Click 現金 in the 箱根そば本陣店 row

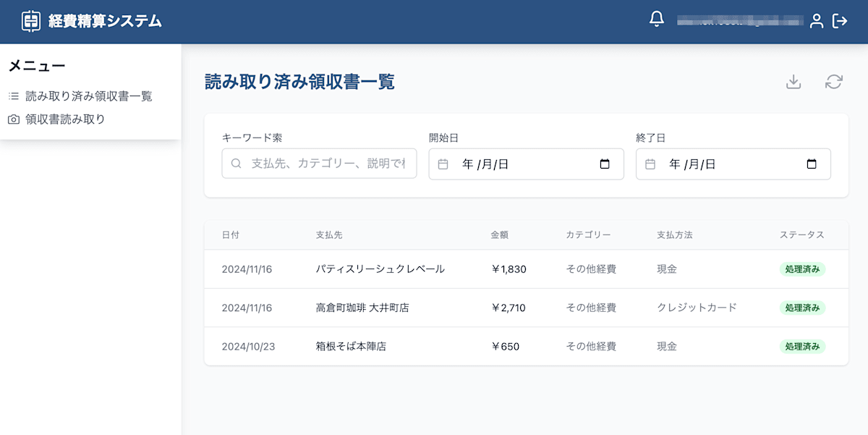point(667,346)
